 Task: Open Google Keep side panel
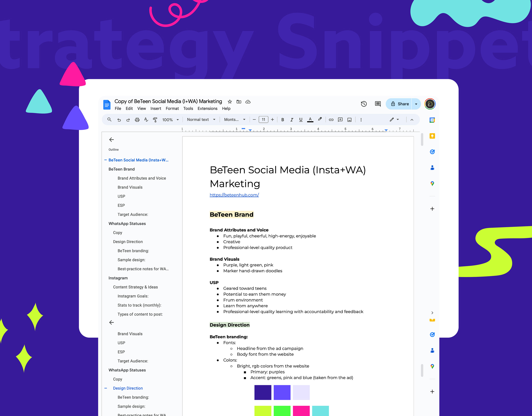point(432,136)
